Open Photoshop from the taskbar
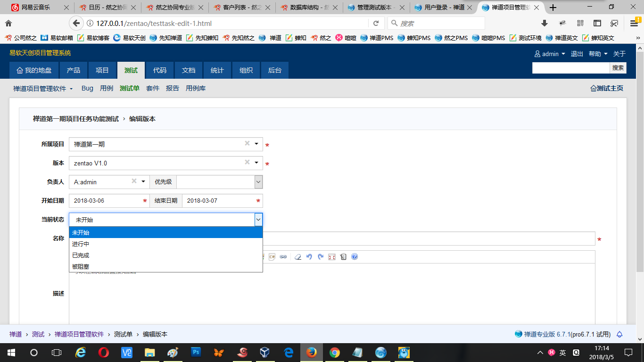The height and width of the screenshot is (362, 644). pyautogui.click(x=196, y=352)
